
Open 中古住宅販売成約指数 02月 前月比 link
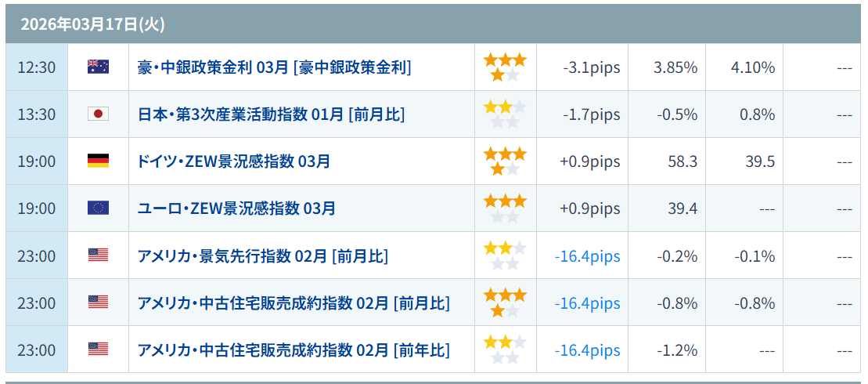[x=294, y=302]
